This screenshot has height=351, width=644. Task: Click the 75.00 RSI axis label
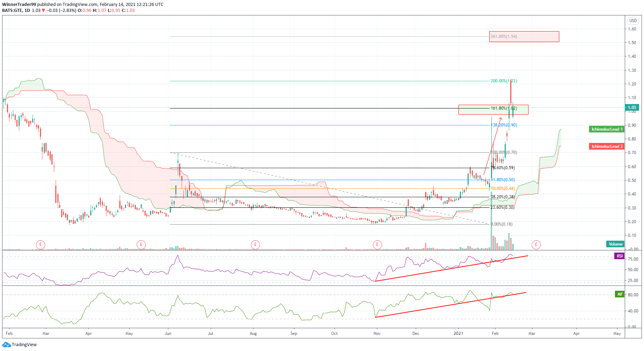point(633,259)
